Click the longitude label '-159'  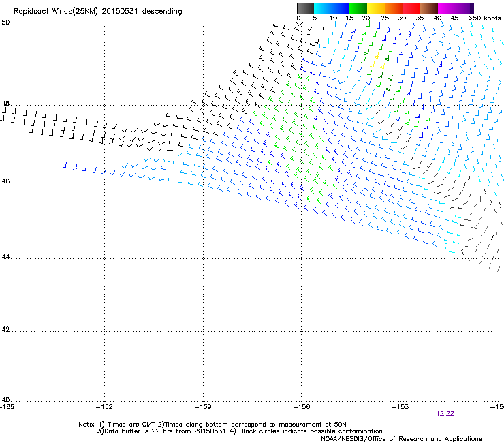pos(203,407)
